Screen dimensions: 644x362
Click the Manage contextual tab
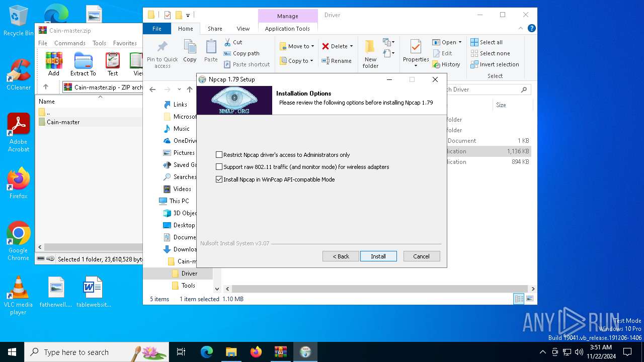pyautogui.click(x=288, y=16)
